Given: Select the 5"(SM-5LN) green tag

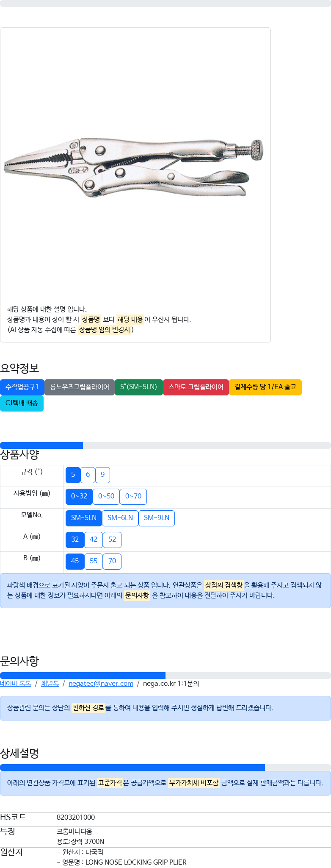Looking at the screenshot, I should pyautogui.click(x=139, y=387).
